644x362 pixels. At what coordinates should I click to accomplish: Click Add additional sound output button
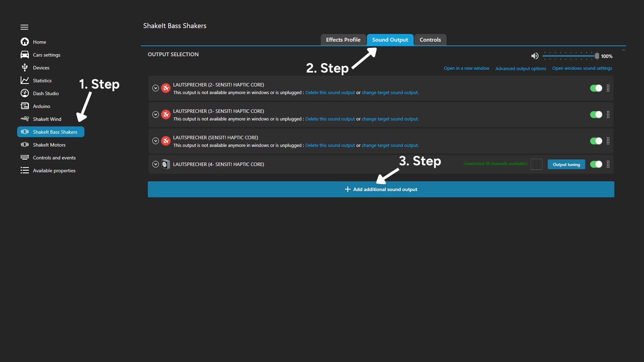(381, 189)
